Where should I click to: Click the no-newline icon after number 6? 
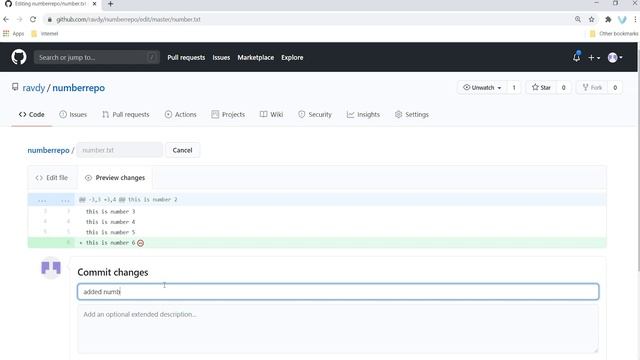point(140,243)
